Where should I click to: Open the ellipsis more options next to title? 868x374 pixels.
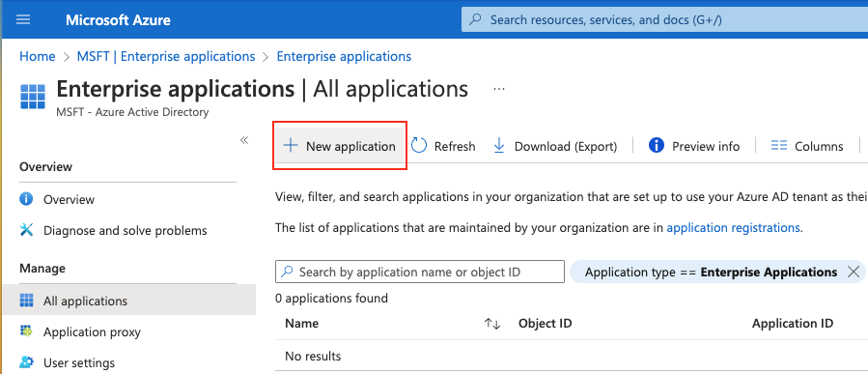[499, 89]
